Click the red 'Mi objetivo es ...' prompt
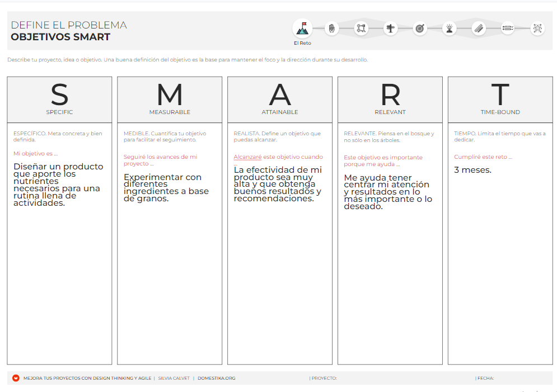The width and height of the screenshot is (557, 392). pyautogui.click(x=35, y=154)
